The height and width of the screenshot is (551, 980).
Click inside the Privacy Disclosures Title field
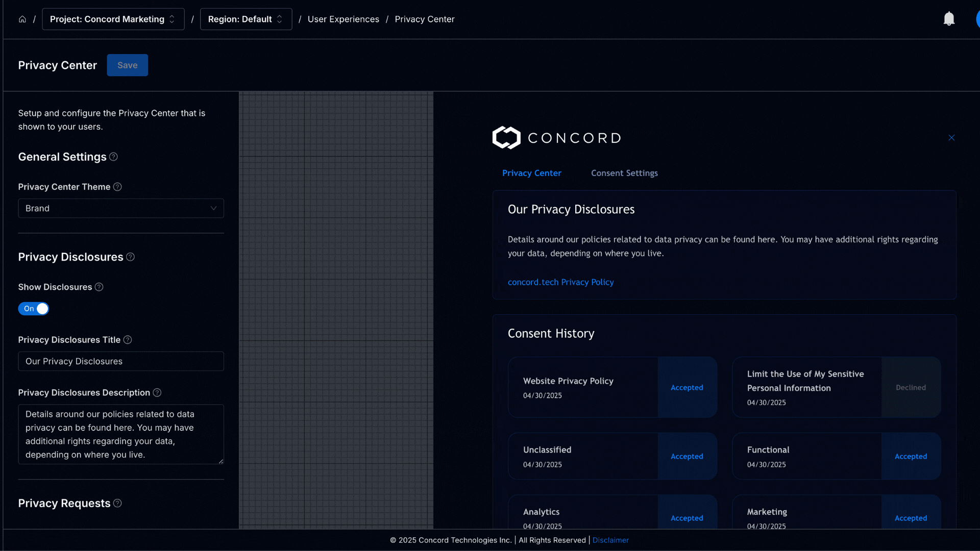(x=120, y=361)
